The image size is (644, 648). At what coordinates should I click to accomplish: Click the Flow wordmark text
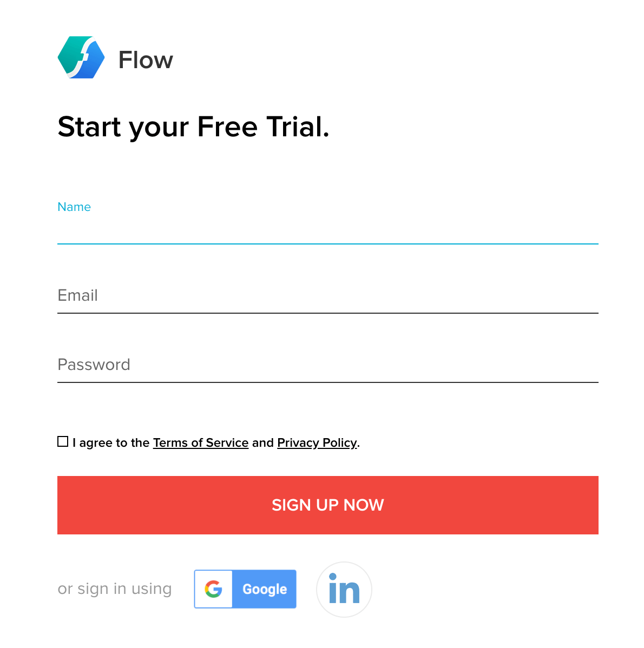(x=146, y=60)
